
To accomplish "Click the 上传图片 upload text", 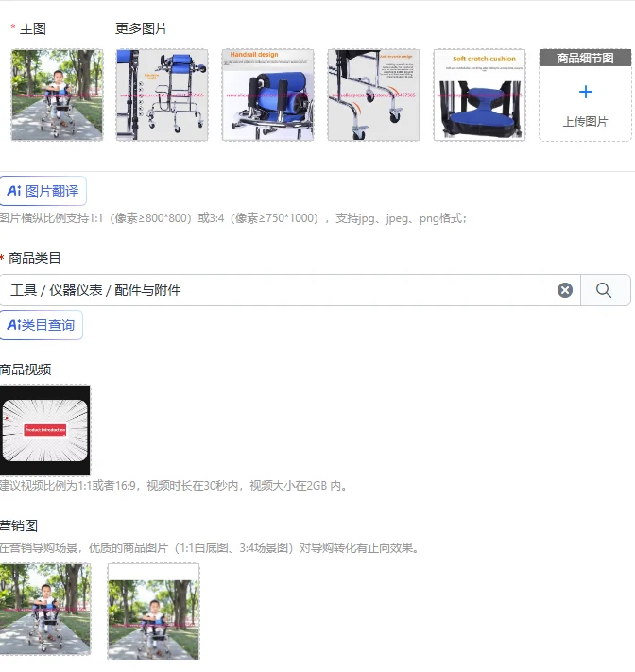I will tap(585, 122).
